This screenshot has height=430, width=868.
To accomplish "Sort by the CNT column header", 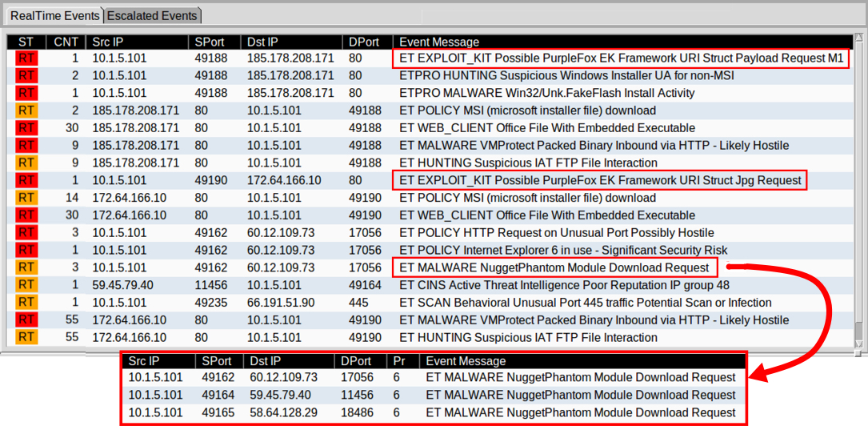I will (66, 42).
